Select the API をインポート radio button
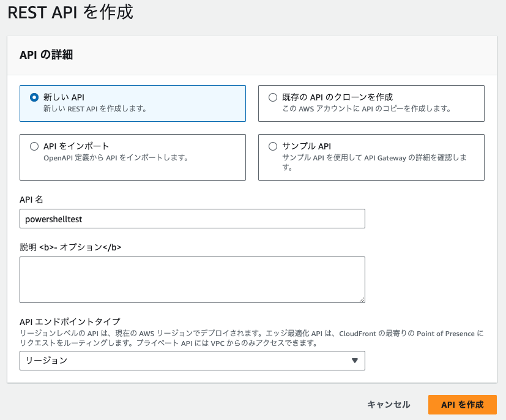Viewport: 506px width, 420px height. [34, 146]
